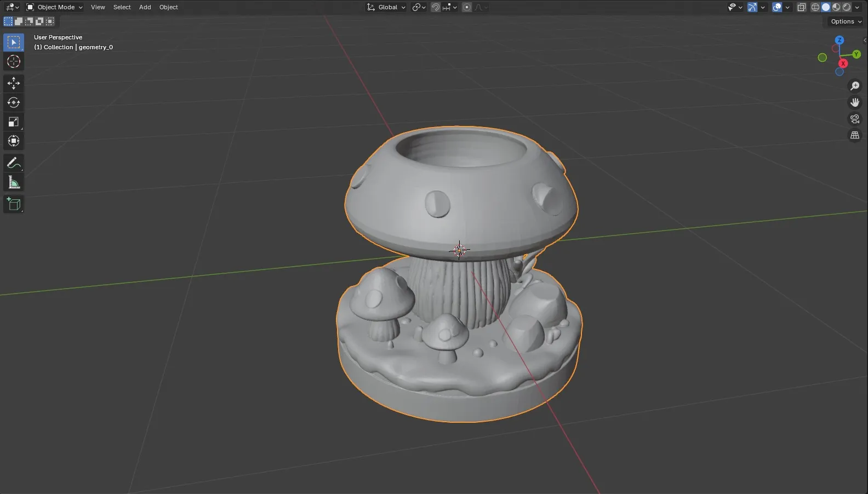Switch to Wireframe shading
This screenshot has width=868, height=494.
coord(815,7)
